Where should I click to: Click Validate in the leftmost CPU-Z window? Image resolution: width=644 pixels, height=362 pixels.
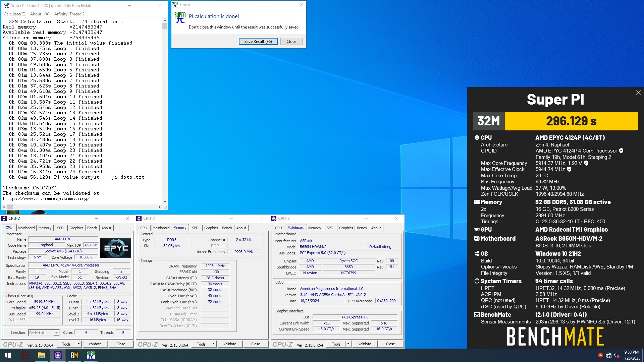[x=95, y=344]
